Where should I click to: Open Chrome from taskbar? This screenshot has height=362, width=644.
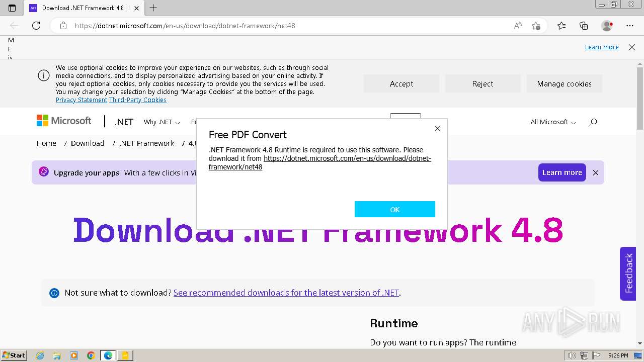point(91,355)
